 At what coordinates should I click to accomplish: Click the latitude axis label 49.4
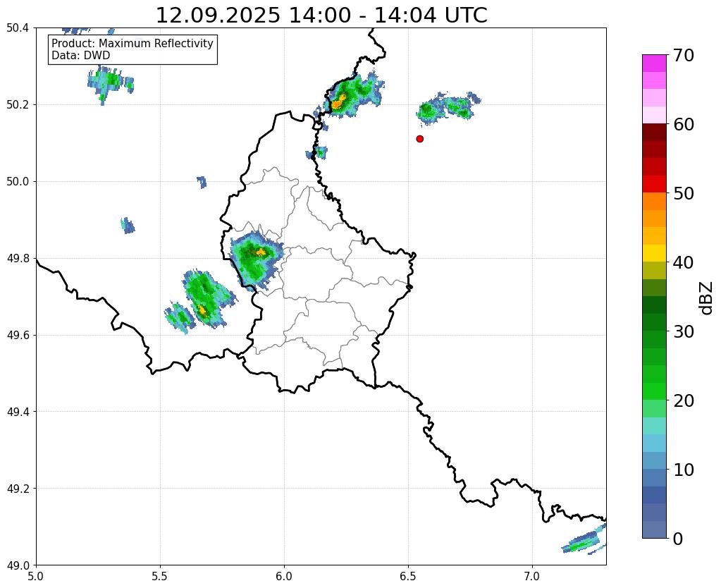18,412
